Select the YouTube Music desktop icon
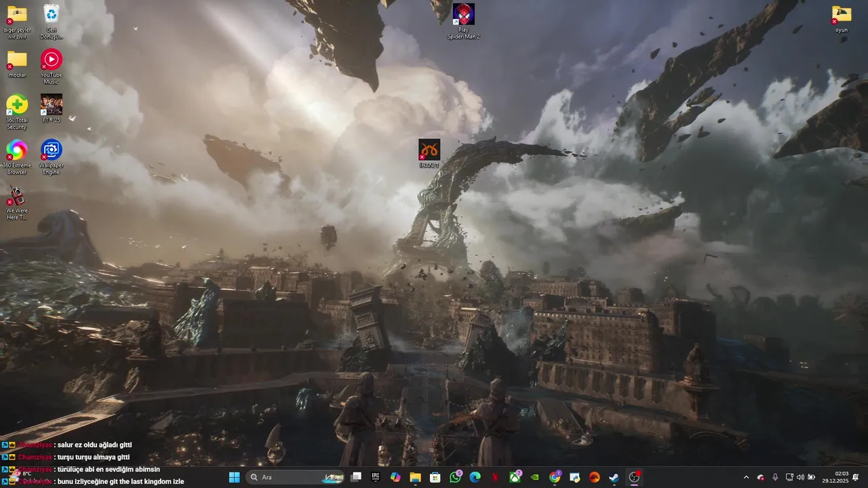This screenshot has height=488, width=868. click(x=51, y=66)
